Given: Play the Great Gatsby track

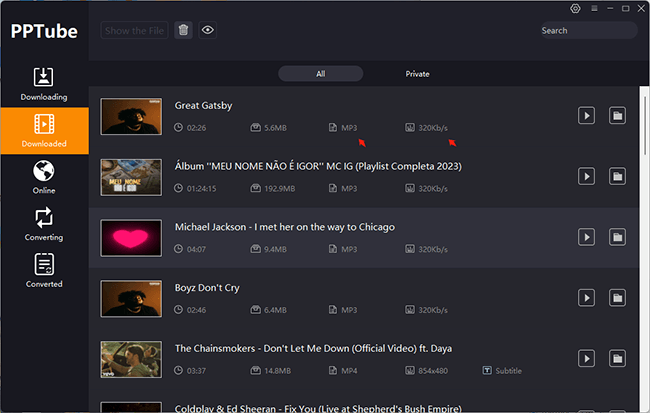Looking at the screenshot, I should point(586,116).
